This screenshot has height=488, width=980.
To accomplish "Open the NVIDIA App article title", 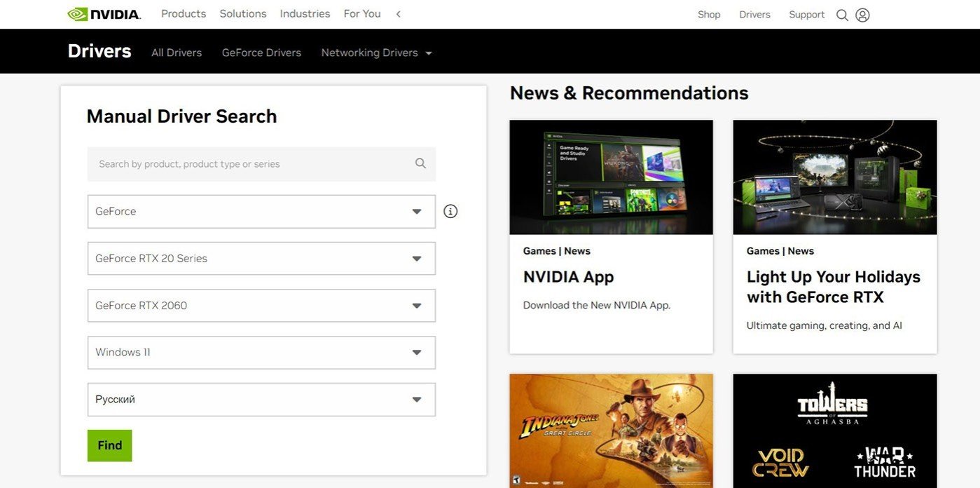I will pos(568,277).
